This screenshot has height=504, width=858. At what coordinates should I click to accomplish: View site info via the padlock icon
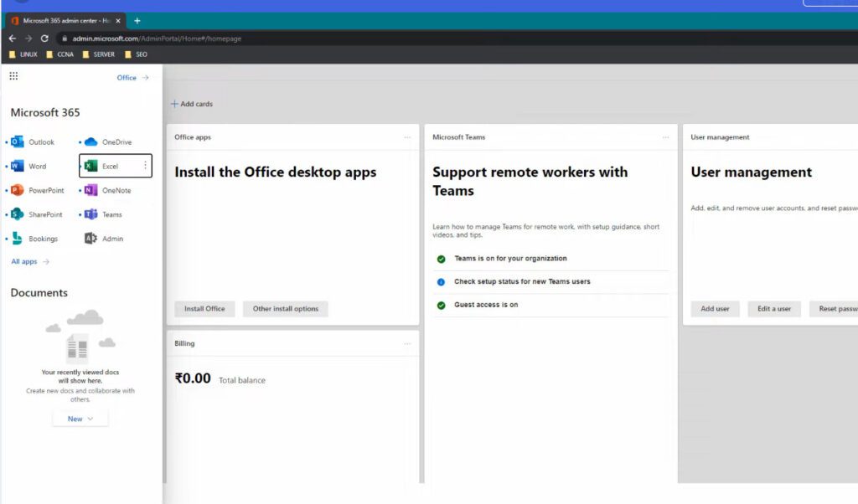(65, 39)
